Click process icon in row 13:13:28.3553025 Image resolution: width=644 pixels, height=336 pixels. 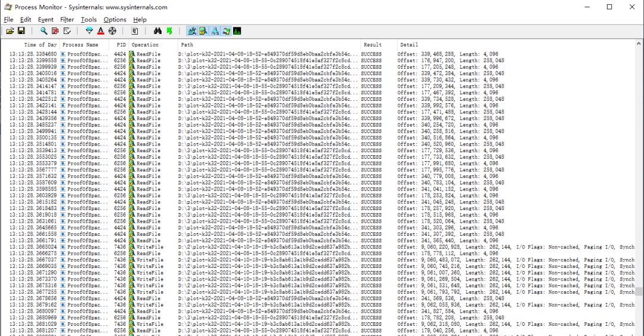tap(63, 157)
